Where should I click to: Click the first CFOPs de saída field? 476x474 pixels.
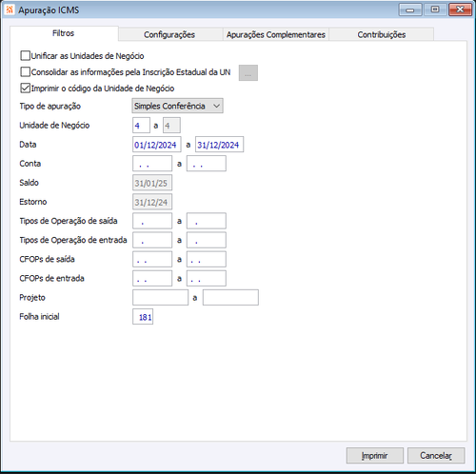[152, 259]
